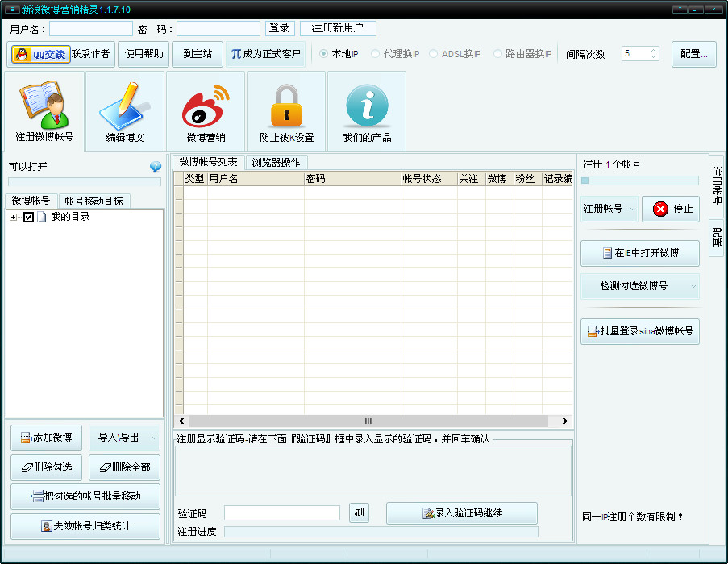Click the blue help bubble beside 可以打开

(x=156, y=167)
